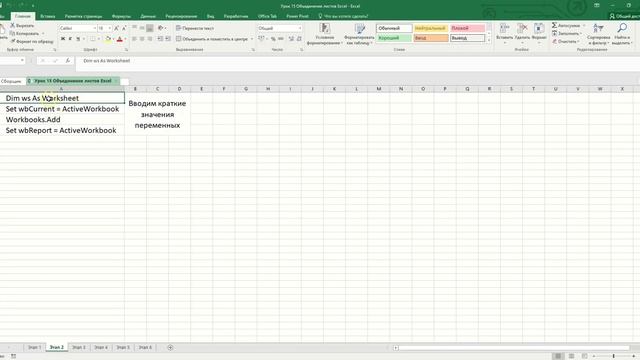This screenshot has height=360, width=640.
Task: Open the text orientation button
Action: (161, 28)
